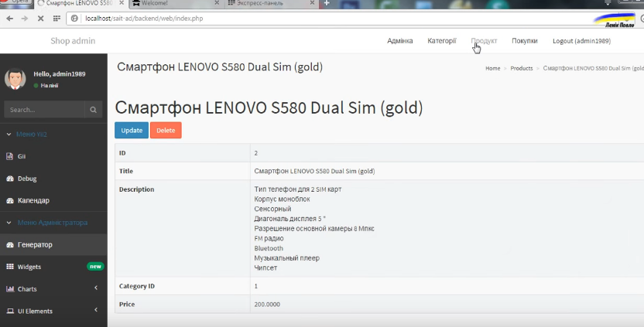Click the sidebar Search... input field
644x327 pixels.
coord(44,110)
